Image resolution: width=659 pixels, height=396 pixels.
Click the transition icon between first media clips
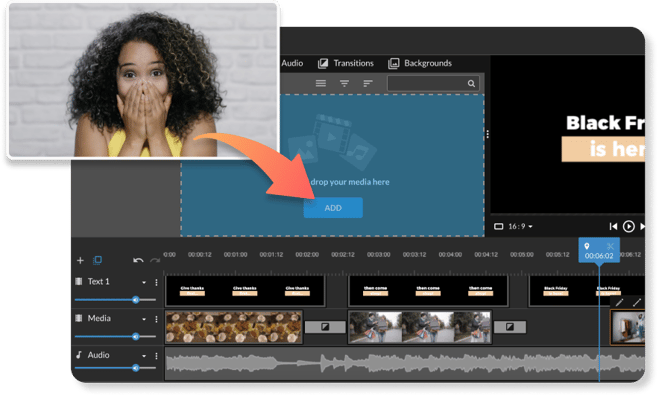(x=325, y=327)
